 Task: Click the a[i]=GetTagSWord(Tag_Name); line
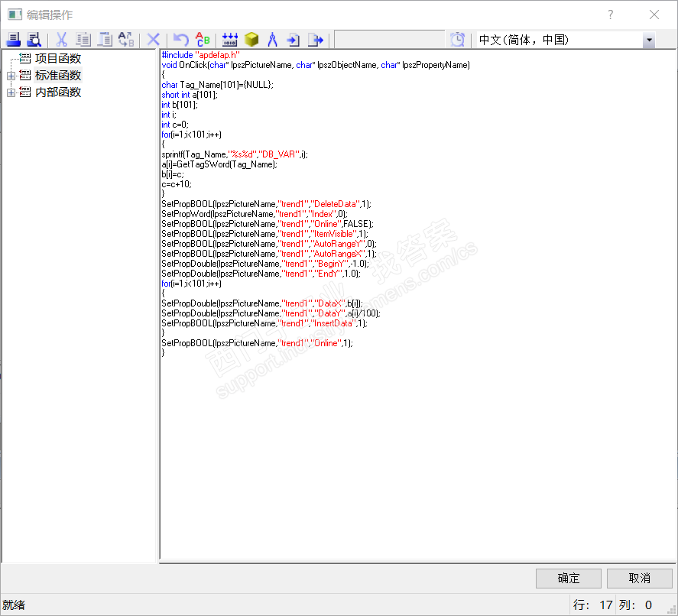pyautogui.click(x=219, y=164)
